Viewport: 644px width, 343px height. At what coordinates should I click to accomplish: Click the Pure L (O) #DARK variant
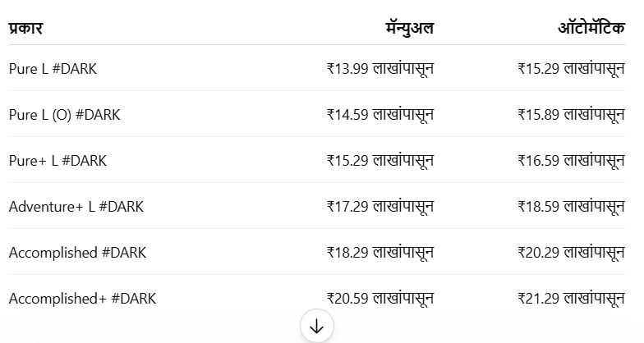pos(64,115)
